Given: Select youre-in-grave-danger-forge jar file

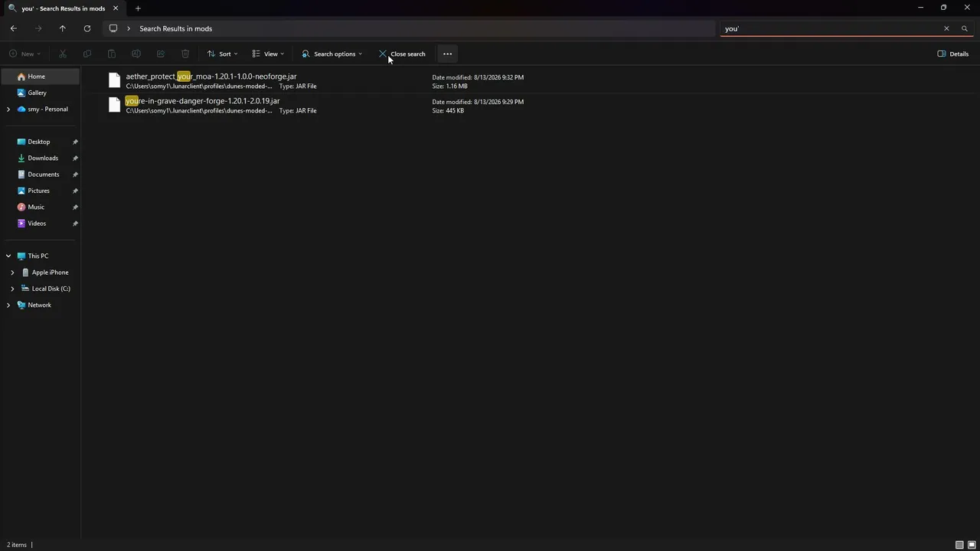Looking at the screenshot, I should (x=203, y=101).
